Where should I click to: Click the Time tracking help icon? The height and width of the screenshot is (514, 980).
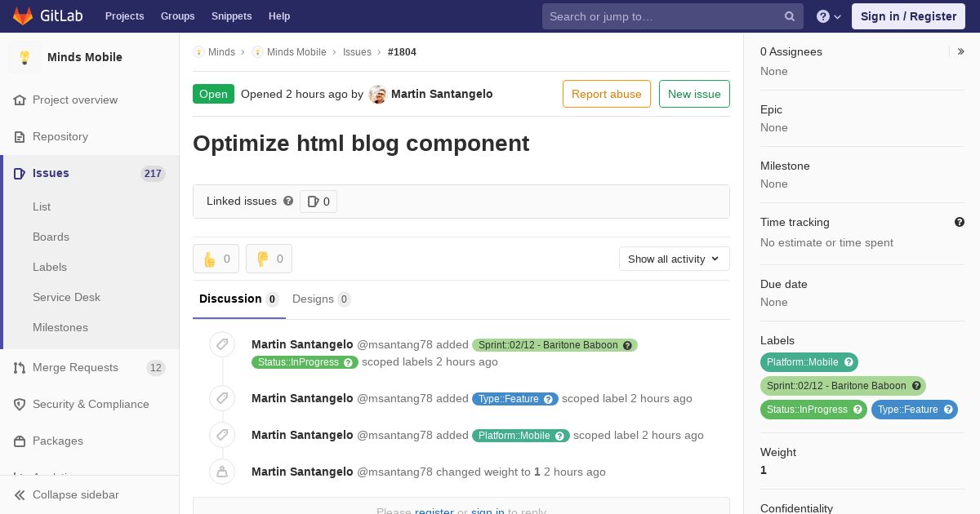click(x=960, y=222)
